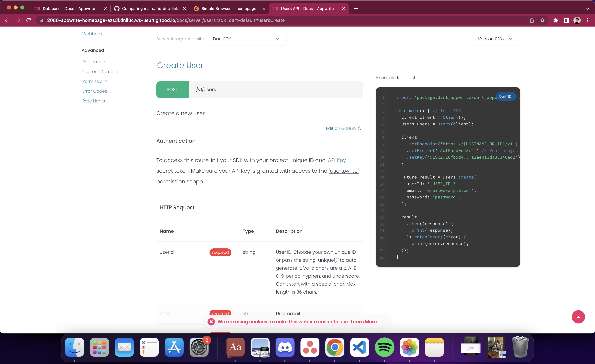Close the Comparing main GitHub tab

coord(184,9)
